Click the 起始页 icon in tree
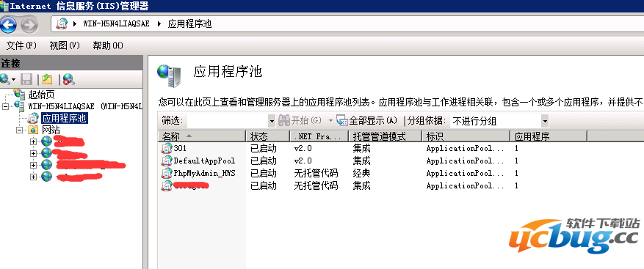Screen dimensions: 644x269 [x=19, y=95]
